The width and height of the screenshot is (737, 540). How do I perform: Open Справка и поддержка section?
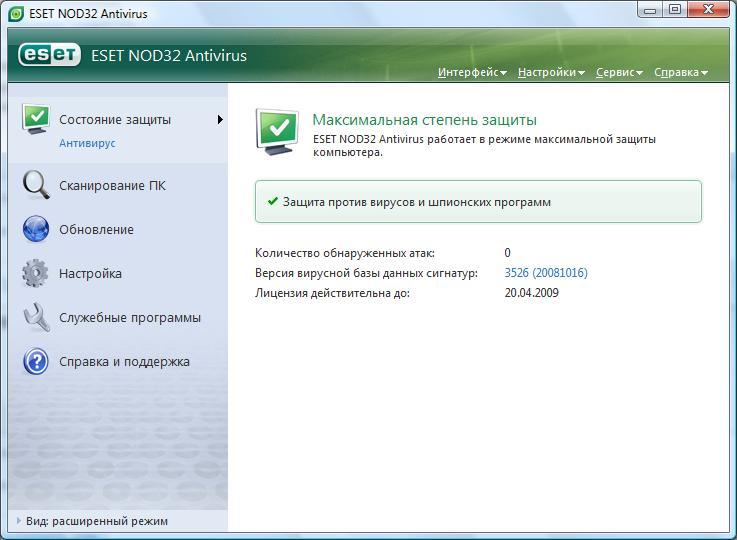tap(124, 362)
